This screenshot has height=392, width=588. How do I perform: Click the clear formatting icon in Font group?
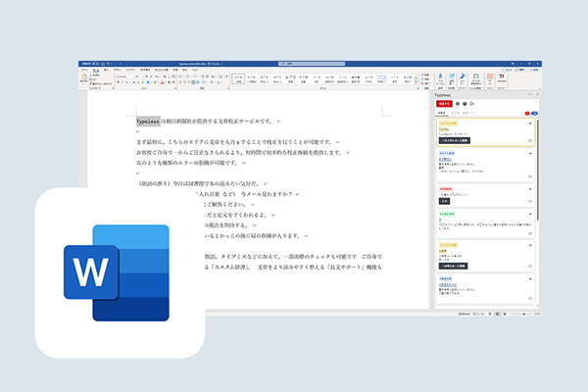[165, 76]
